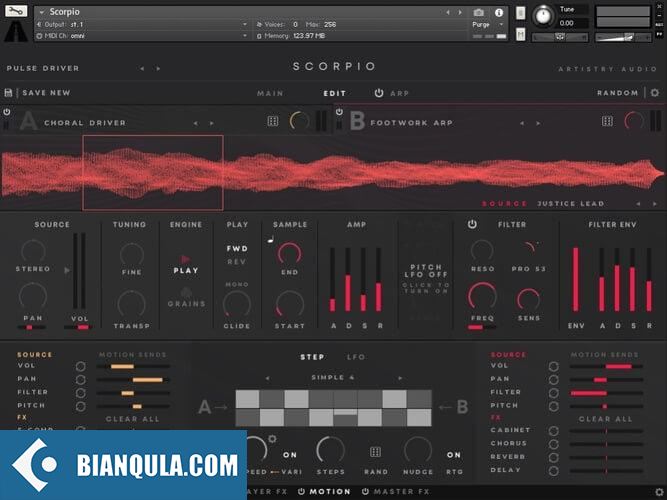Select the LFO motion tab

point(356,357)
